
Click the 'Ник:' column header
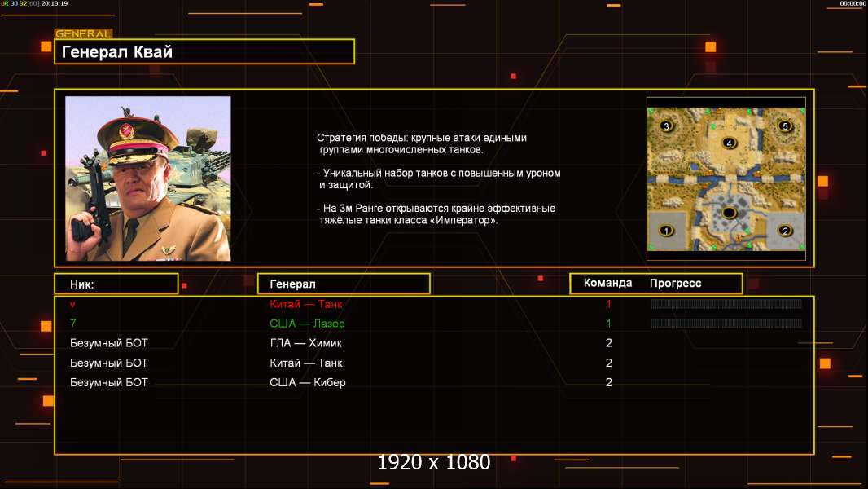point(116,284)
